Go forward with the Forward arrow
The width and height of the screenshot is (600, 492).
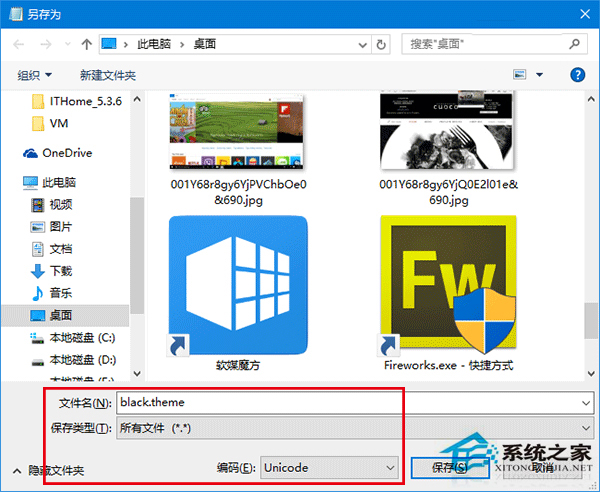pos(46,45)
